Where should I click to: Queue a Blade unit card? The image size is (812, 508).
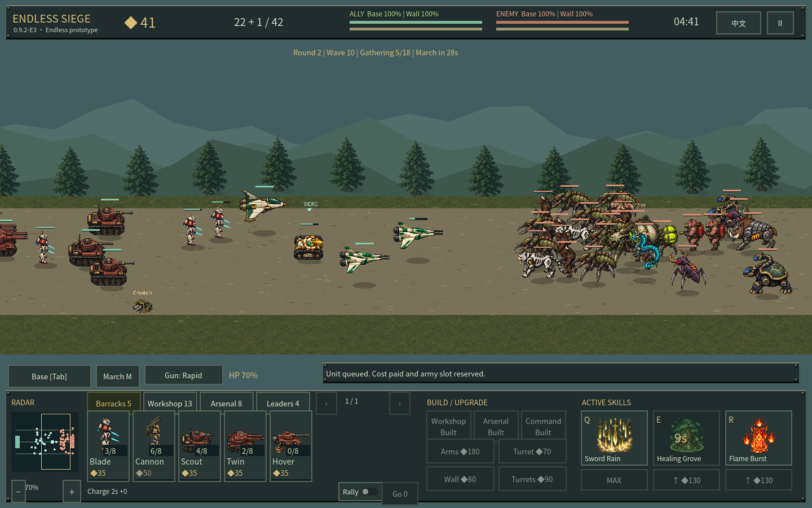[108, 446]
